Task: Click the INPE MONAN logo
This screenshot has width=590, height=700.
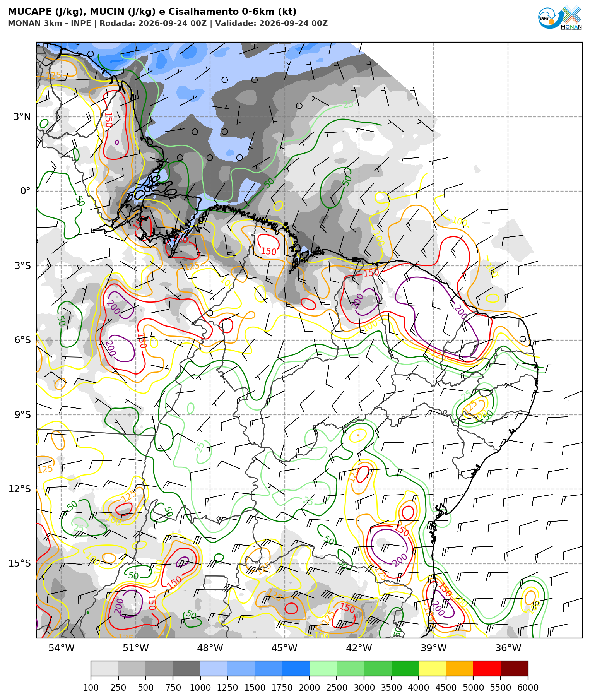Action: tap(560, 17)
